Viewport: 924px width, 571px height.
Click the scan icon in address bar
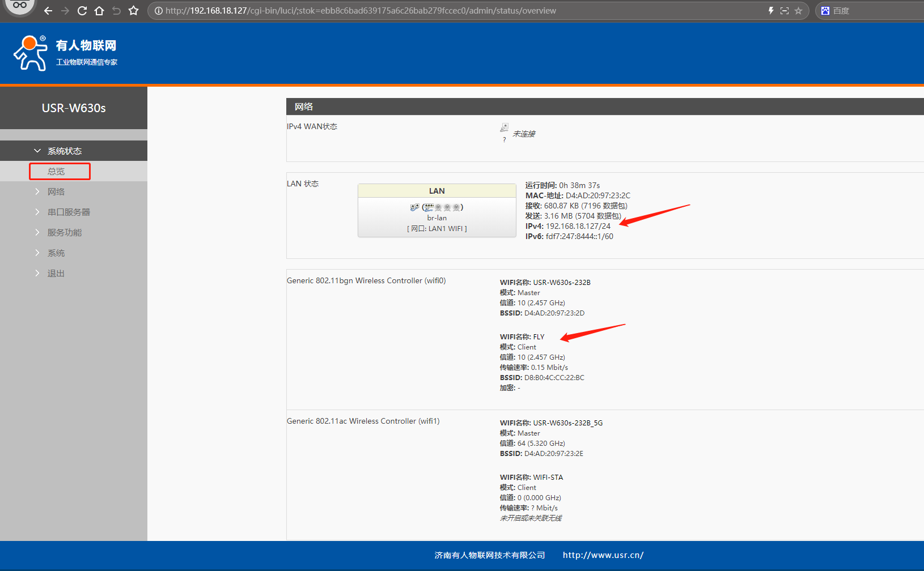(785, 11)
